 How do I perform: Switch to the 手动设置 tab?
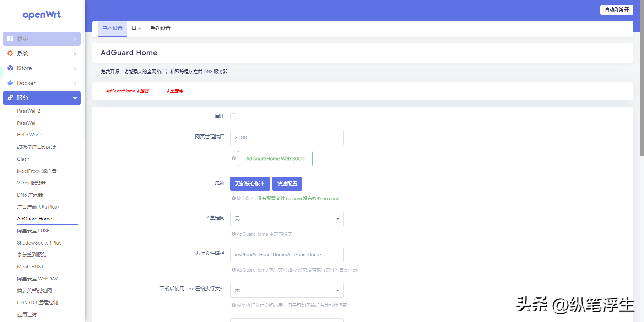tap(161, 28)
